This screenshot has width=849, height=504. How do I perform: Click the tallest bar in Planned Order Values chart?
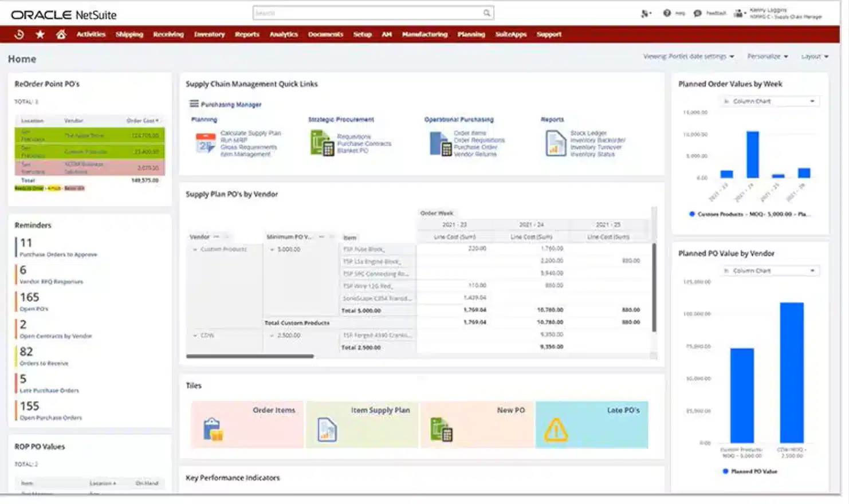pyautogui.click(x=752, y=155)
